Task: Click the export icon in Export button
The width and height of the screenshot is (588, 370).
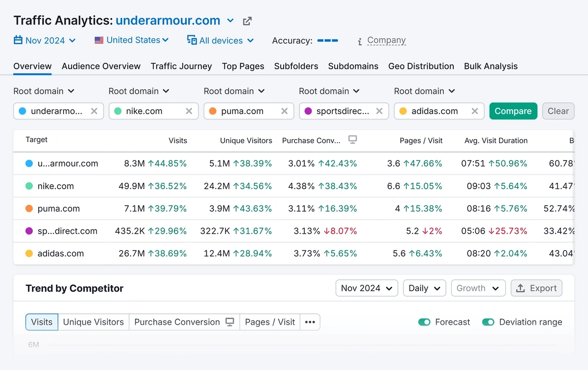Action: click(521, 288)
